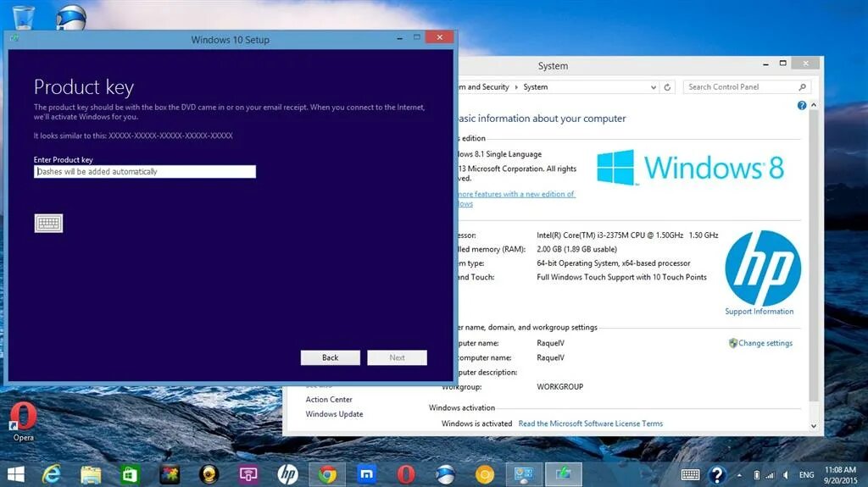868x487 pixels.
Task: Switch to the System window taskbar button
Action: [x=524, y=475]
